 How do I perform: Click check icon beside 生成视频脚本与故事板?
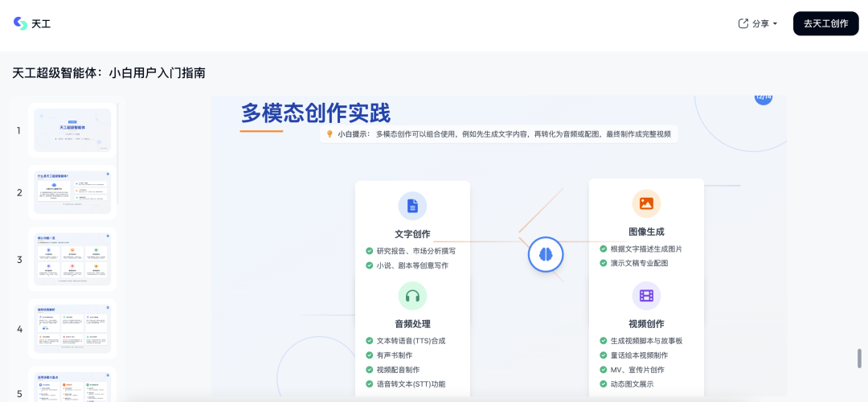pyautogui.click(x=604, y=341)
